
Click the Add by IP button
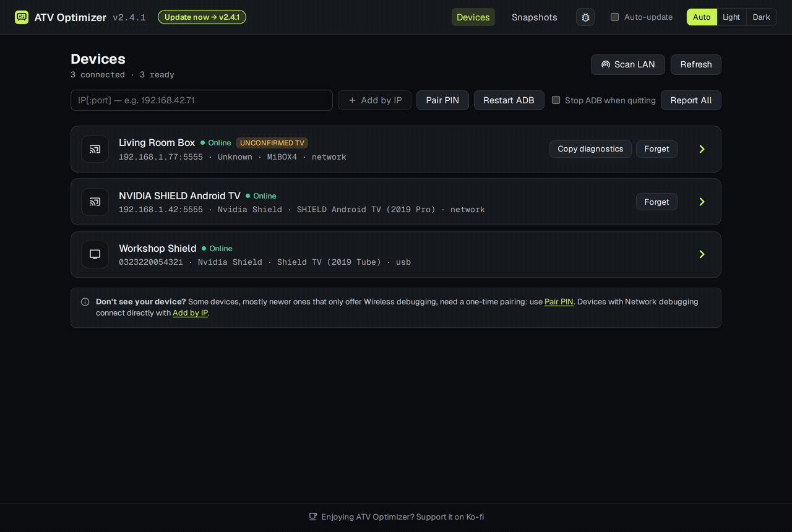coord(374,100)
